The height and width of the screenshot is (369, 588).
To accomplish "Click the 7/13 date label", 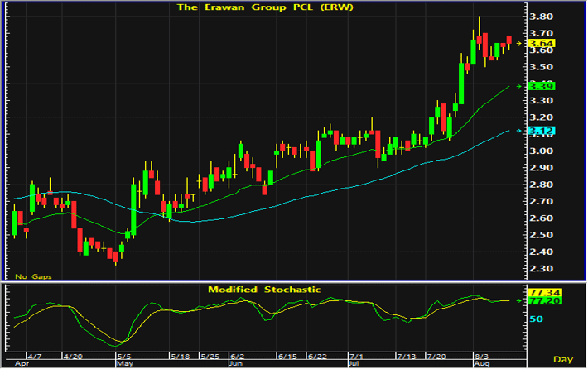I will 407,357.
